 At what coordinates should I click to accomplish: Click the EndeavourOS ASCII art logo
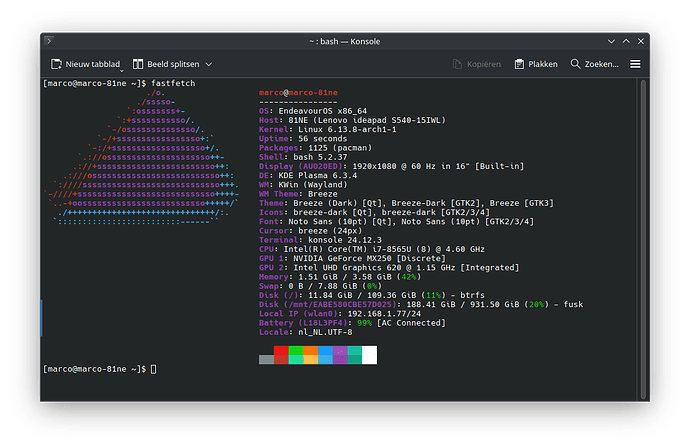tap(141, 157)
